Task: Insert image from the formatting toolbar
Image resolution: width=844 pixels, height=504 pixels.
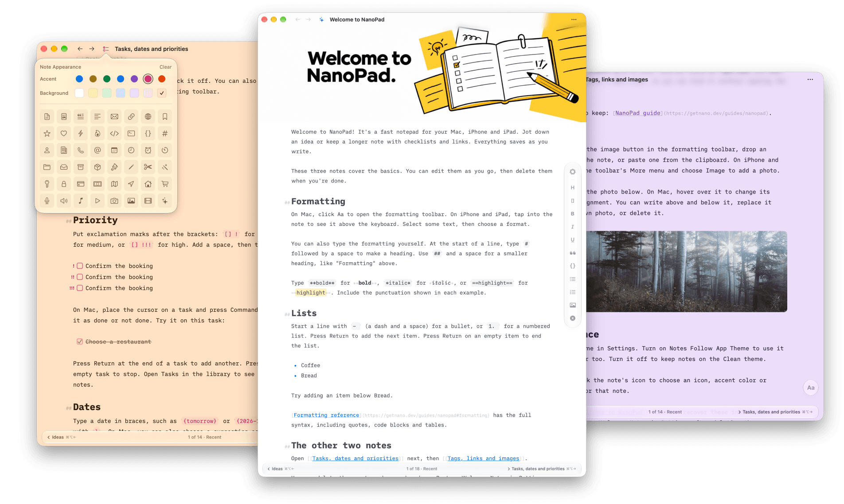Action: coord(573,305)
